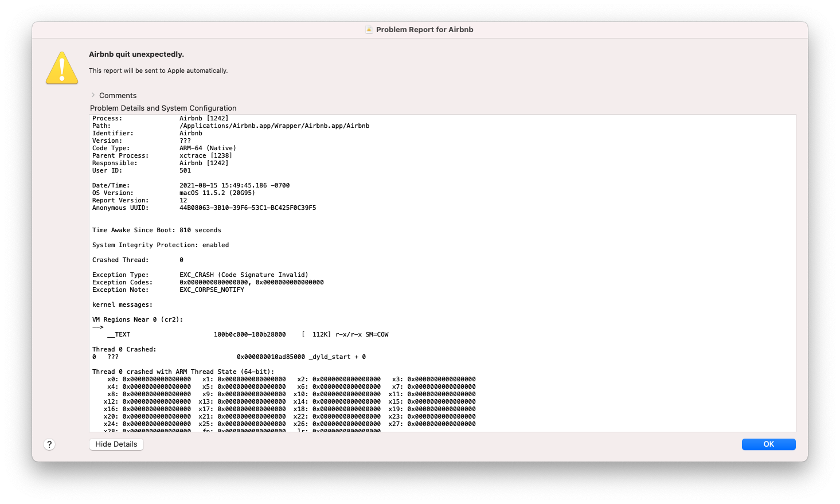
Task: Click the yellow warning triangle icon
Action: 62,68
